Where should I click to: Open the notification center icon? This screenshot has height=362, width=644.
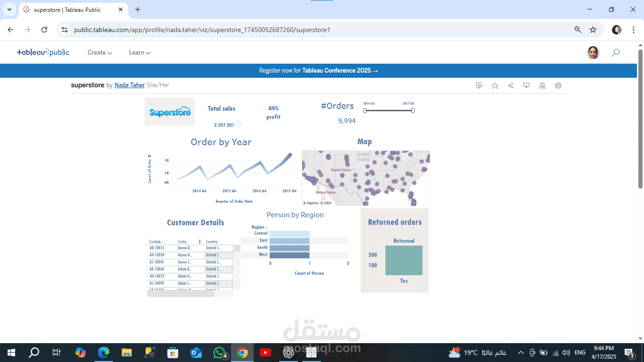[629, 353]
